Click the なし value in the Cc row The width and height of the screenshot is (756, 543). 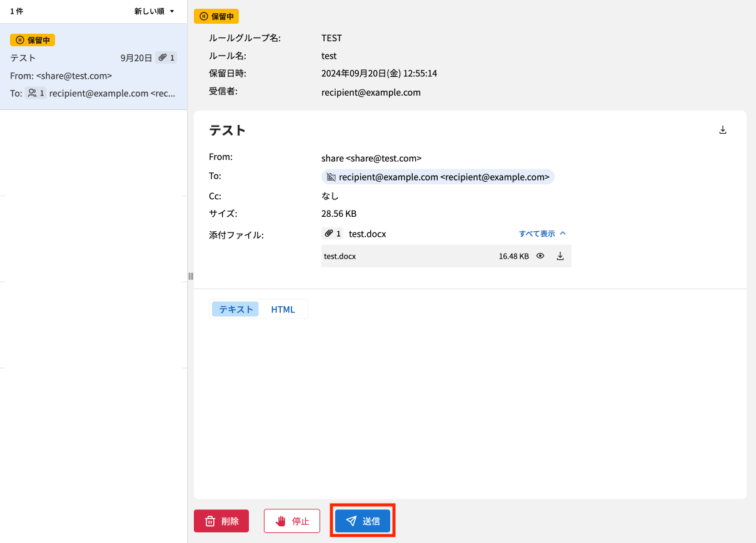330,196
